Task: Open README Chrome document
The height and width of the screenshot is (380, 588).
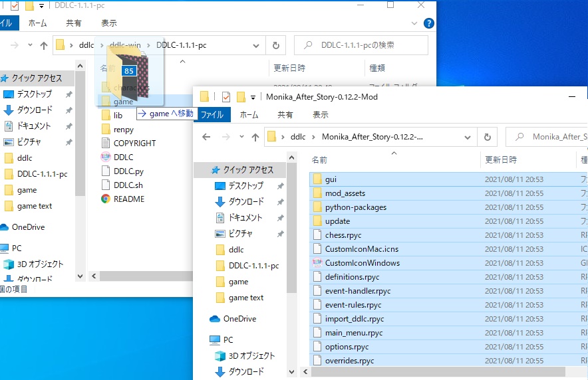Action: 128,199
